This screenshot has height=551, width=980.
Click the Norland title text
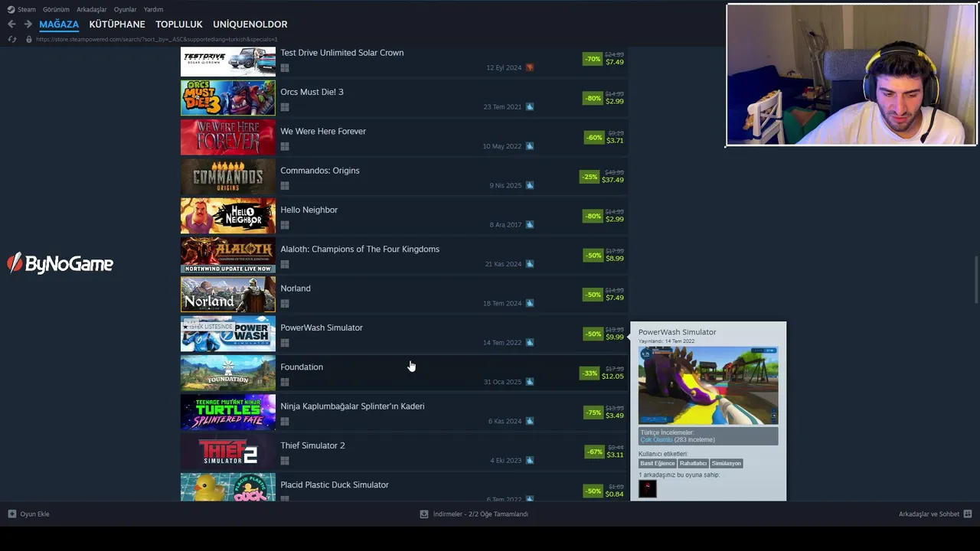pyautogui.click(x=296, y=289)
